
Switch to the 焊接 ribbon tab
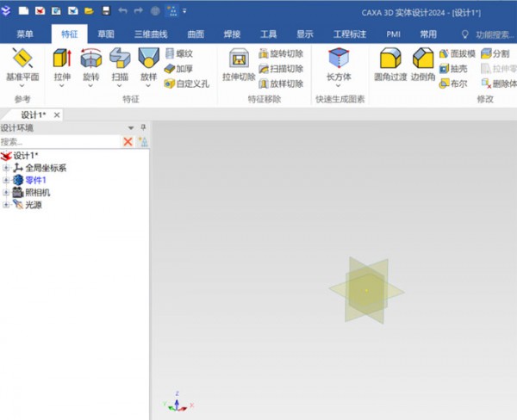click(232, 34)
